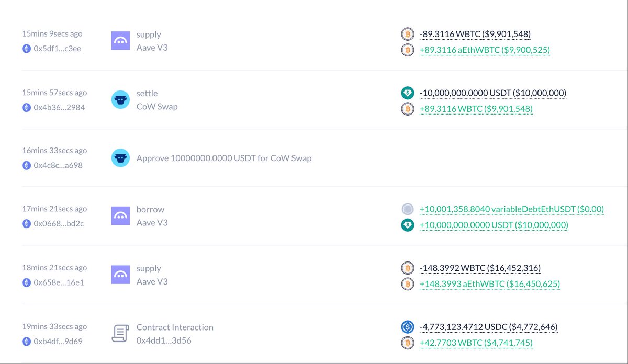Screen dimensions: 628x364
Task: Click the -148.3992 WBTC amount link
Action: 480,268
